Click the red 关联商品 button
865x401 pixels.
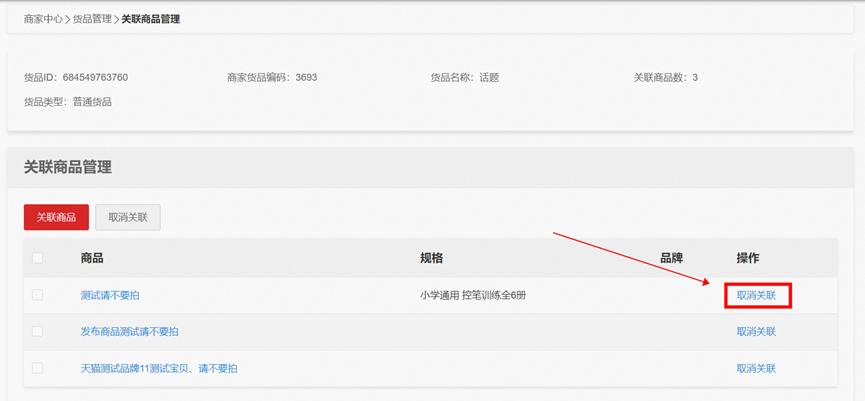tap(56, 217)
